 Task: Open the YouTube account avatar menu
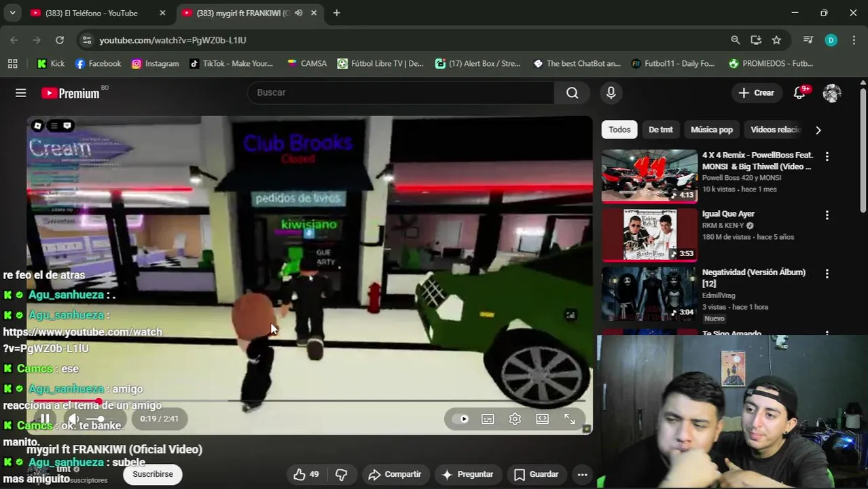pyautogui.click(x=832, y=93)
